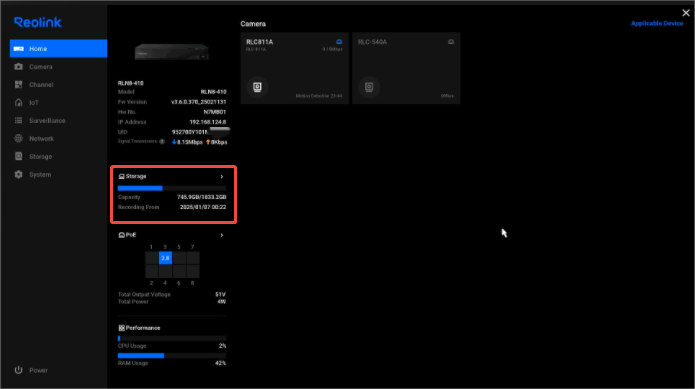Viewport: 695px width, 389px height.
Task: Click the PoE heading port icon
Action: point(121,235)
